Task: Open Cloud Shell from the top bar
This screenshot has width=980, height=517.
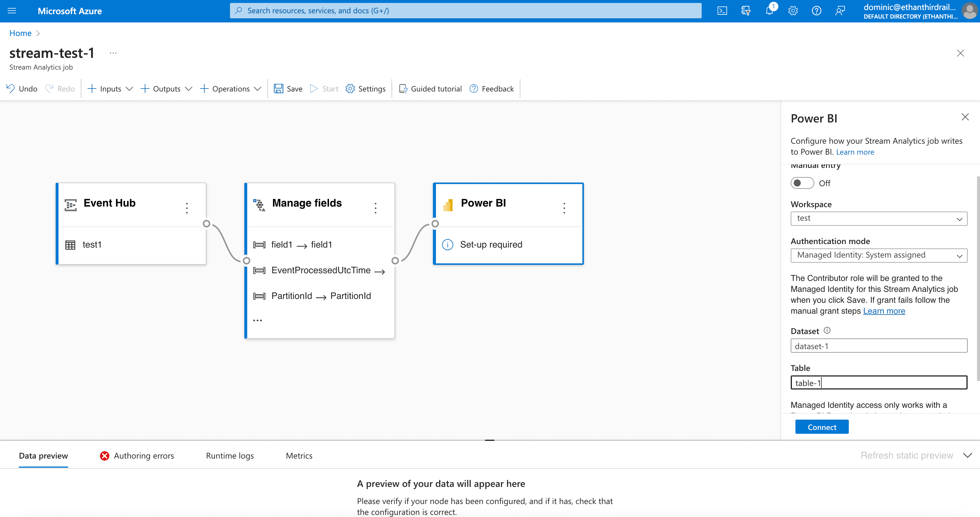Action: point(722,11)
